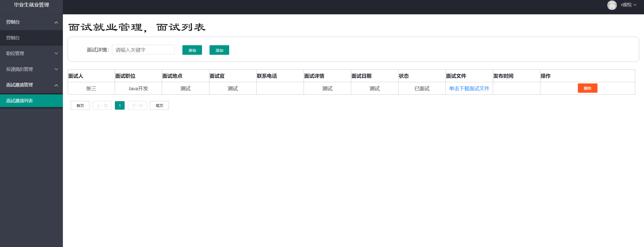
Task: Download file via 单击下载面试文件 link
Action: point(469,88)
